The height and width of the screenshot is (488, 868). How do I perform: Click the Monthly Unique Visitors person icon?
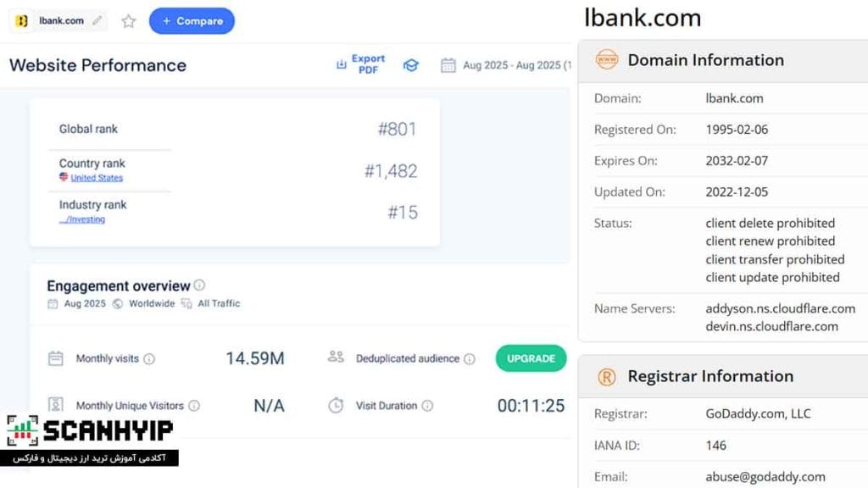tap(55, 405)
